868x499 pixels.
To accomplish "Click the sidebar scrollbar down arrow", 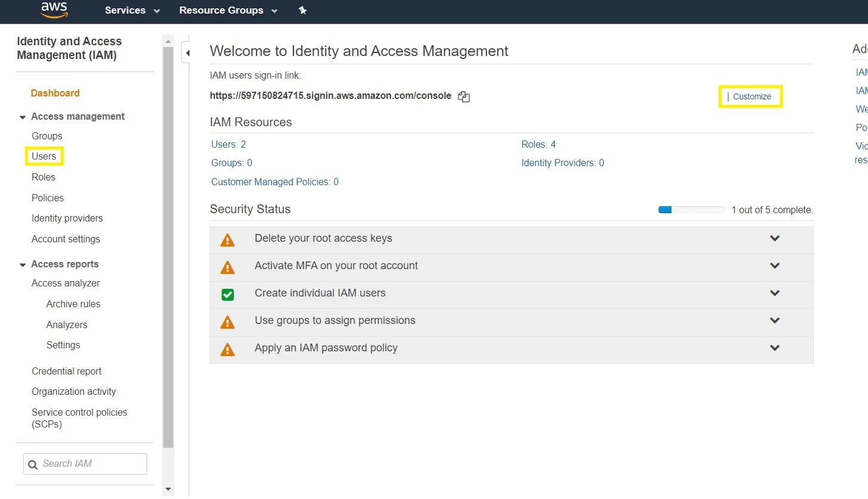I will tap(168, 489).
